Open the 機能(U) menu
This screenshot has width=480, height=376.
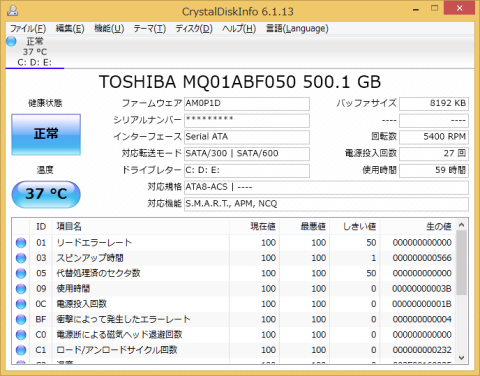pyautogui.click(x=109, y=29)
